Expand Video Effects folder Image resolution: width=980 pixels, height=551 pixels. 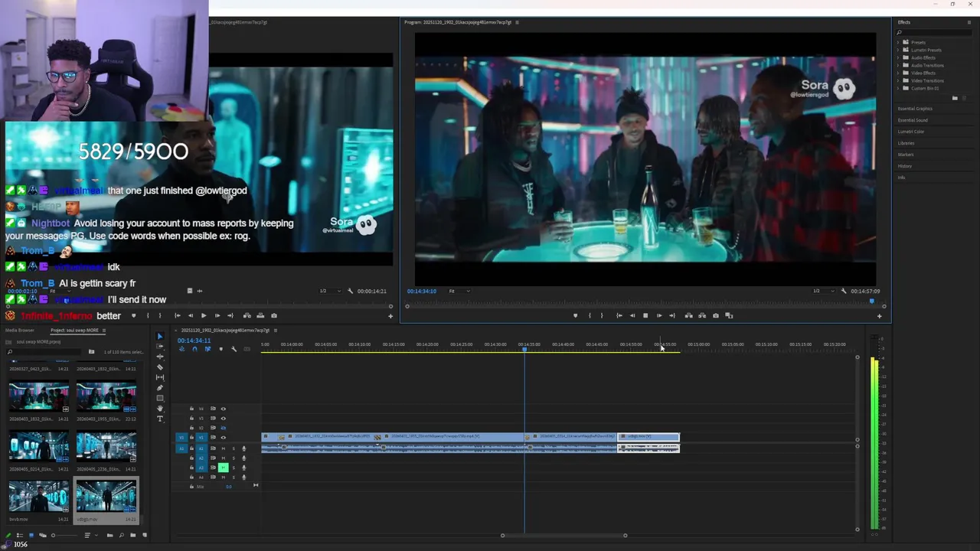(898, 73)
